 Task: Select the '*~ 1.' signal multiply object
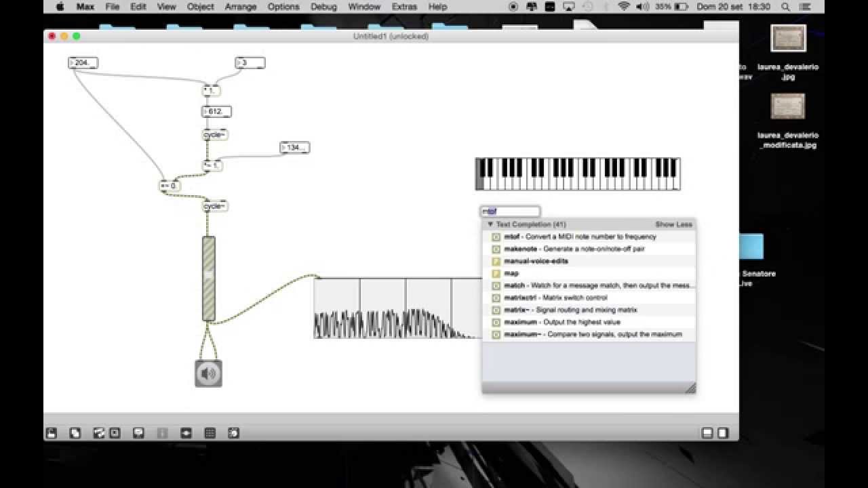[x=213, y=165]
